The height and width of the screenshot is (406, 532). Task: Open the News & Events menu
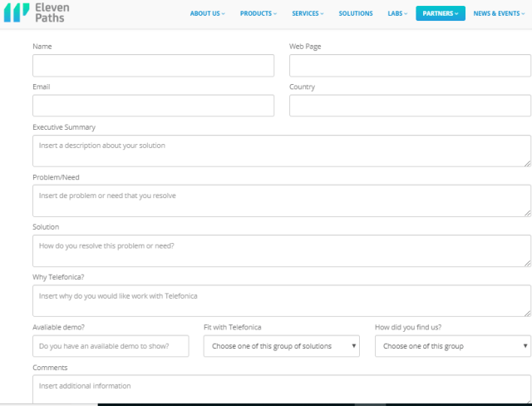tap(500, 13)
